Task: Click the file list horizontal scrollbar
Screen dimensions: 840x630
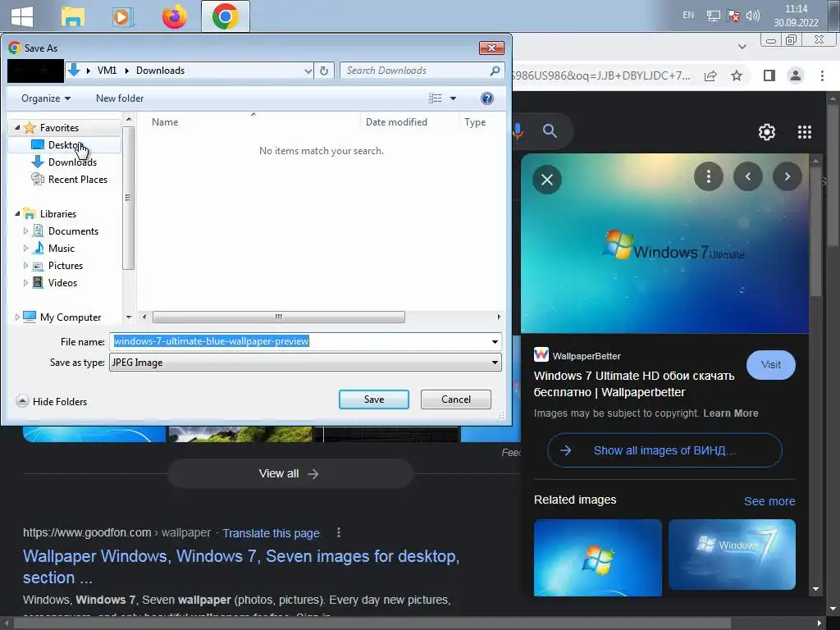Action: 279,317
